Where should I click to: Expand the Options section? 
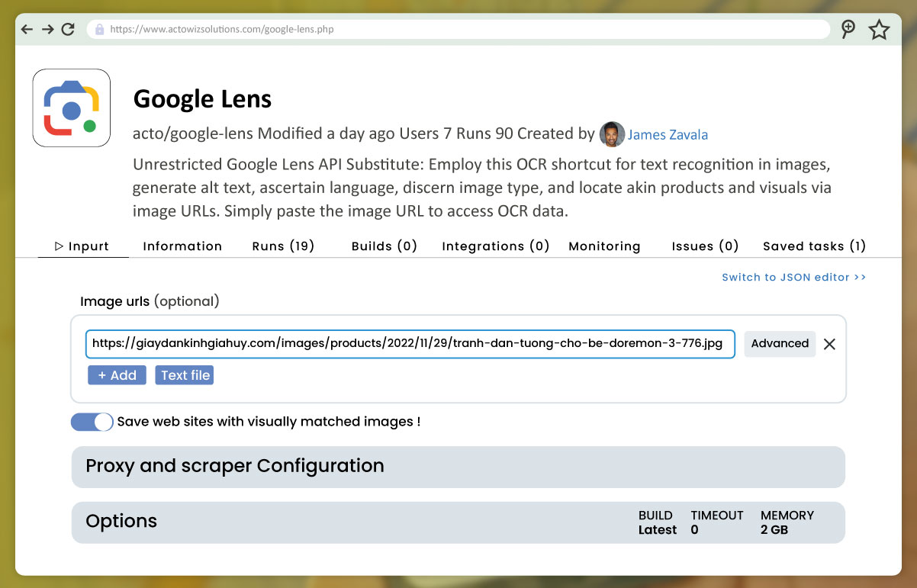pos(458,522)
